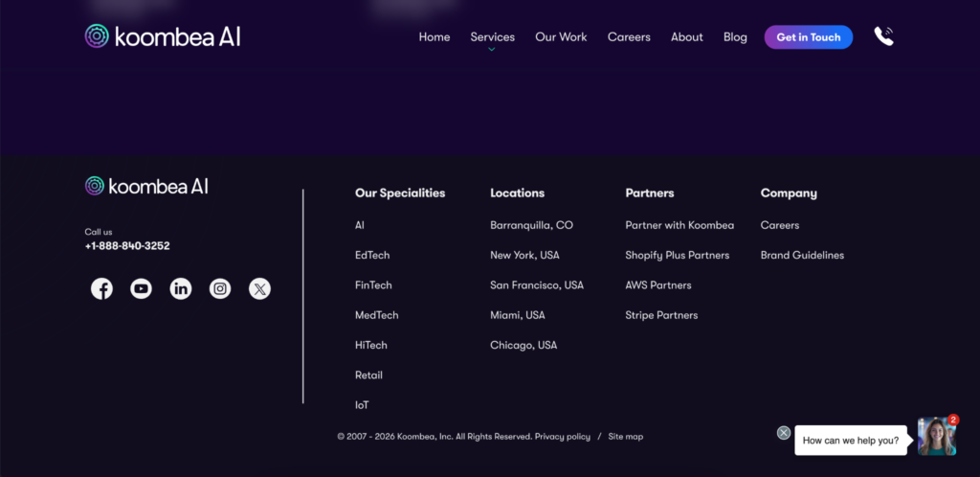Open chat via the agent avatar
Image resolution: width=980 pixels, height=477 pixels.
click(936, 437)
